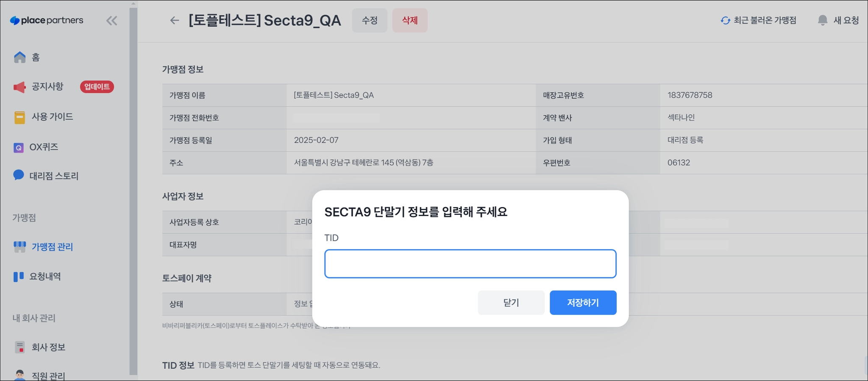
Task: Select 가맹점 관리 menu item
Action: click(52, 247)
